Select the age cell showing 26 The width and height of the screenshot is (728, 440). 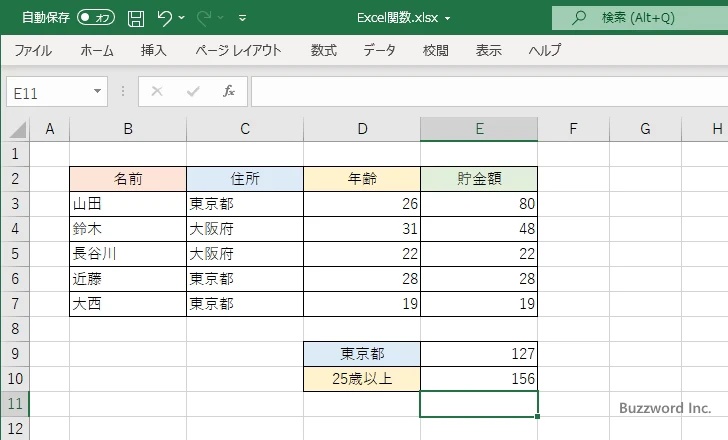(362, 204)
